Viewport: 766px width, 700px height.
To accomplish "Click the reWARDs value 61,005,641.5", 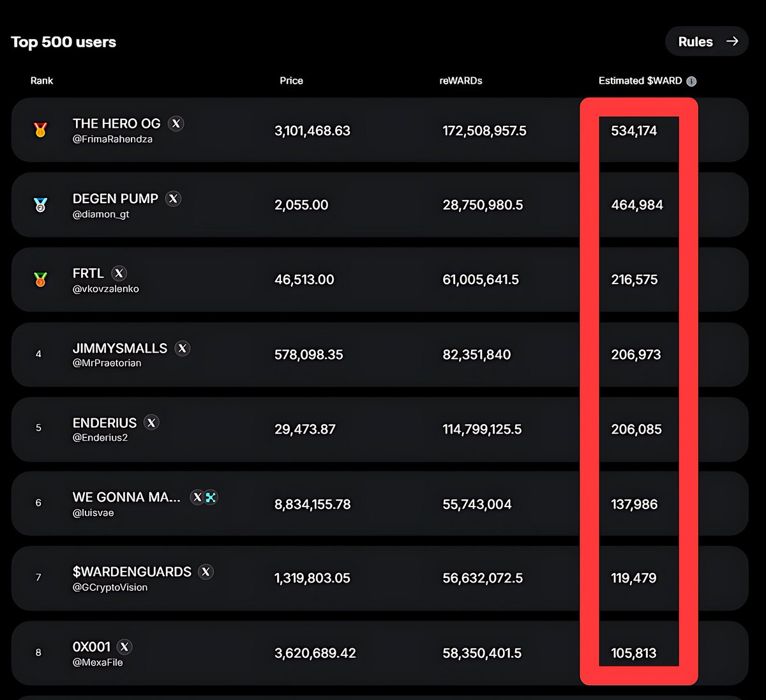I will click(481, 280).
